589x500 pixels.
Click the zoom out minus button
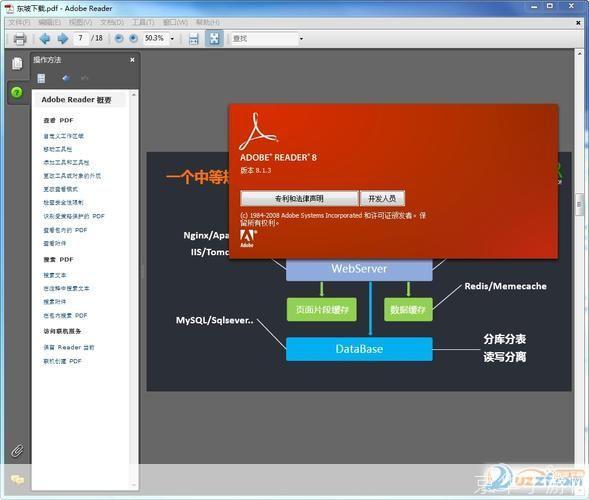[119, 38]
